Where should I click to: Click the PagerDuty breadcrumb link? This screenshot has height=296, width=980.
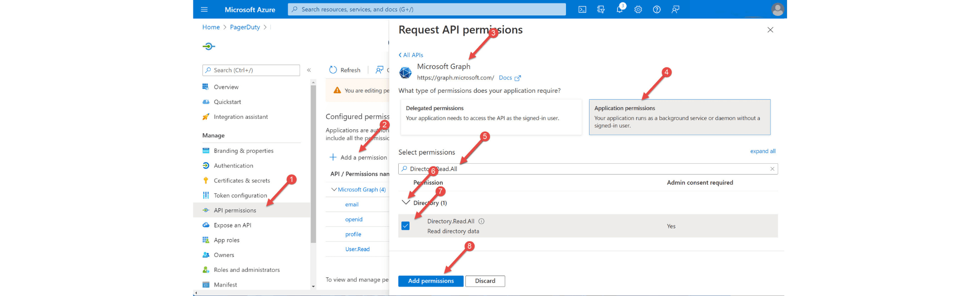coord(245,27)
